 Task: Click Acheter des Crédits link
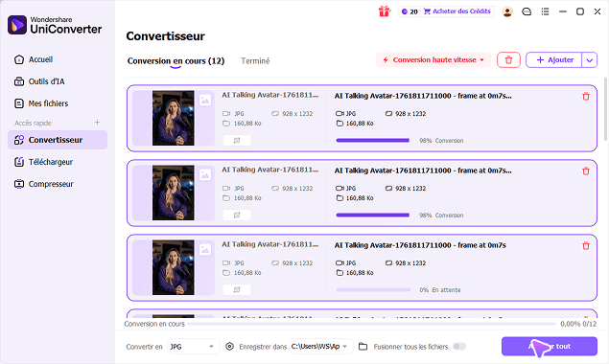(x=457, y=11)
